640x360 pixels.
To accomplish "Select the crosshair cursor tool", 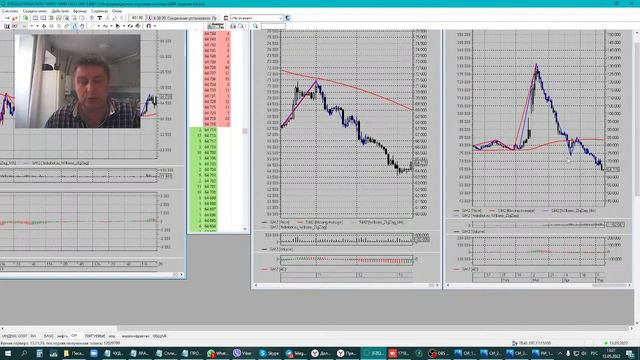I will coord(44,26).
